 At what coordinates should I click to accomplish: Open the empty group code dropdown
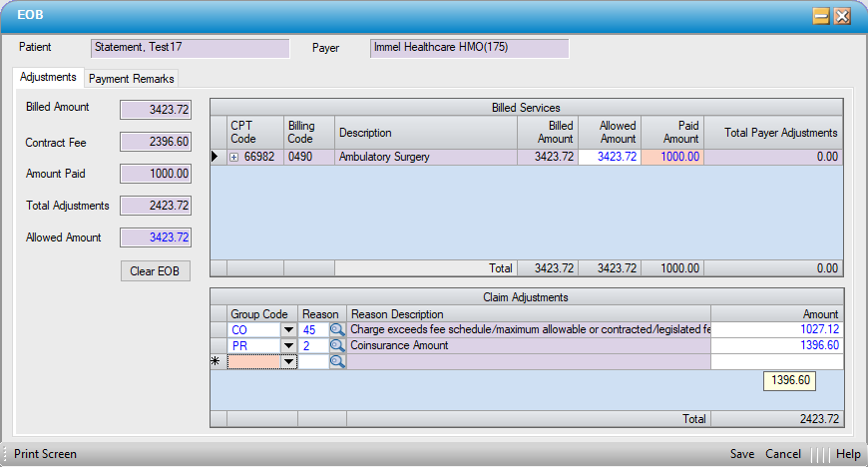(289, 362)
